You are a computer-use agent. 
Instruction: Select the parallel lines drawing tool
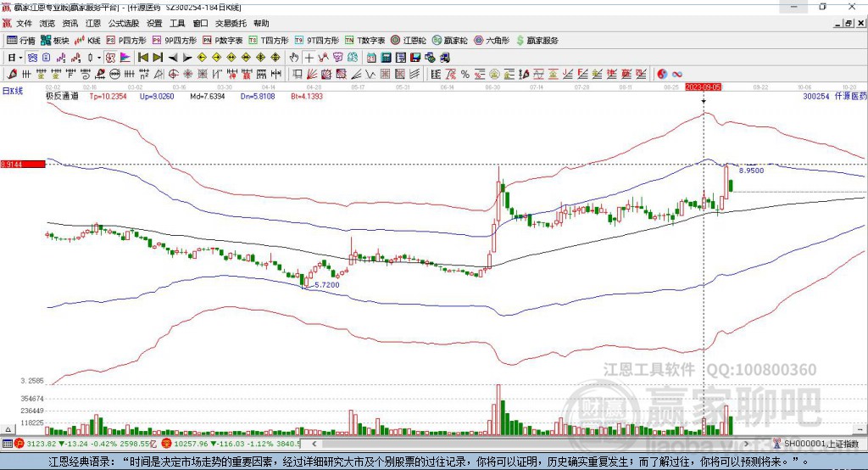pos(414,74)
